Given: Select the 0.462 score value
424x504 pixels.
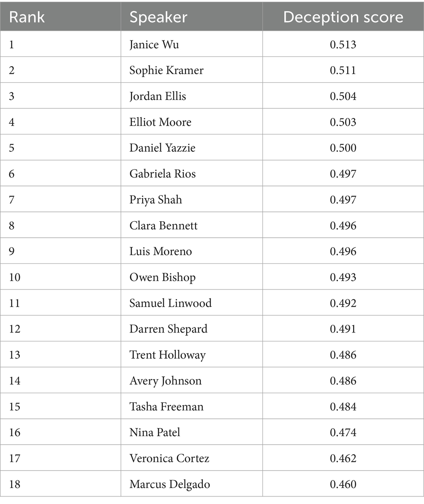Looking at the screenshot, I should (x=343, y=458).
